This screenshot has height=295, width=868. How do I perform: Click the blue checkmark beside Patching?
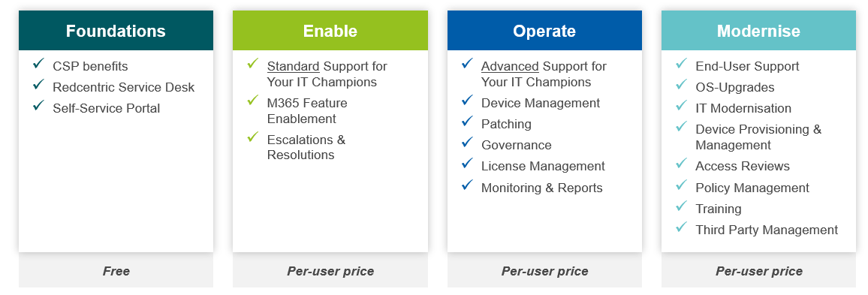click(x=467, y=122)
